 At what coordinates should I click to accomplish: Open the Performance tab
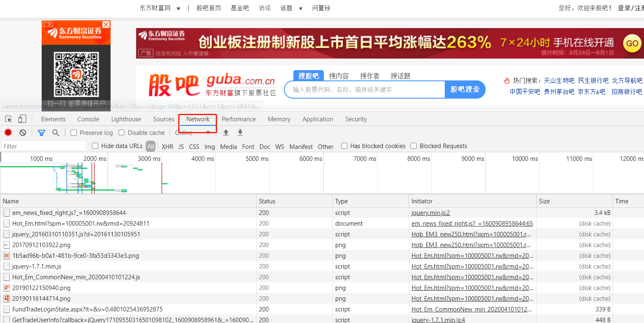(x=238, y=119)
